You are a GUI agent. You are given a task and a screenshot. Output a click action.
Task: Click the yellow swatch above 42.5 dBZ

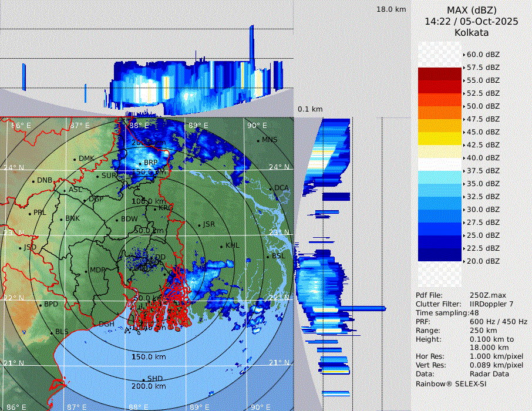[440, 139]
